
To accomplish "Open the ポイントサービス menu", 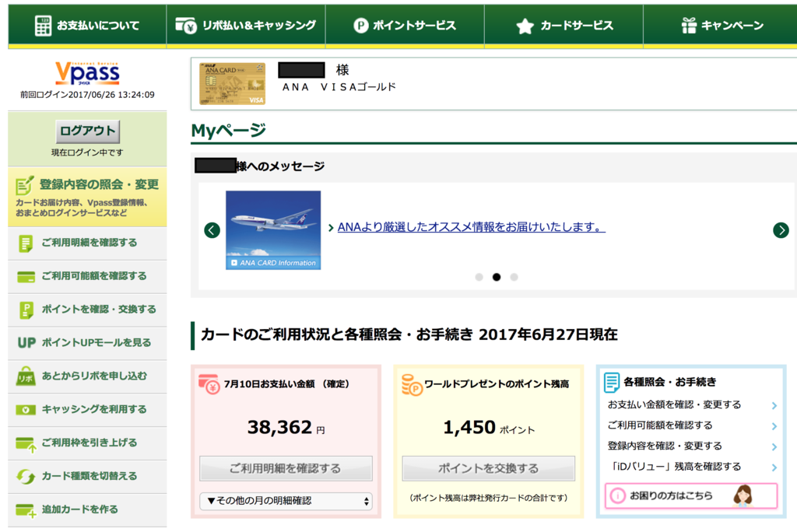I will (405, 26).
